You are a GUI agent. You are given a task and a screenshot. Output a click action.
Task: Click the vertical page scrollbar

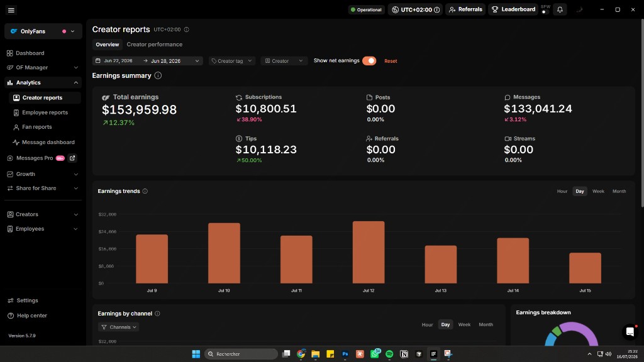click(641, 113)
